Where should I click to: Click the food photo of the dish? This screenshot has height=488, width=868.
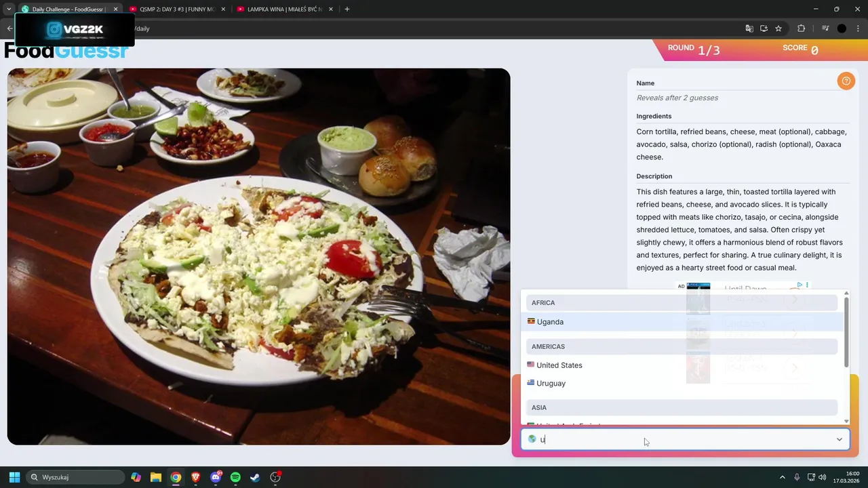point(258,256)
